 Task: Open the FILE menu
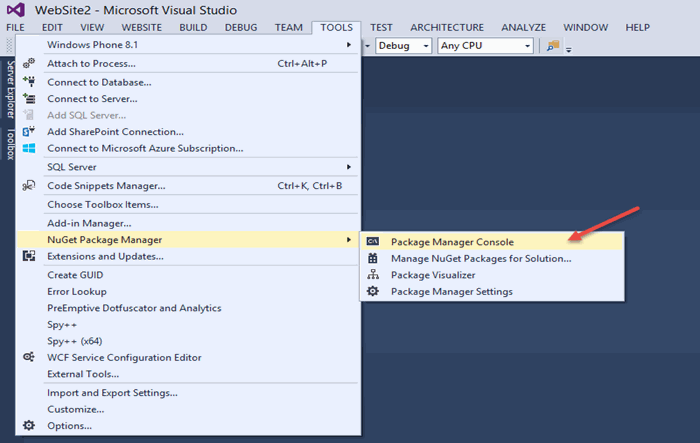(x=16, y=28)
